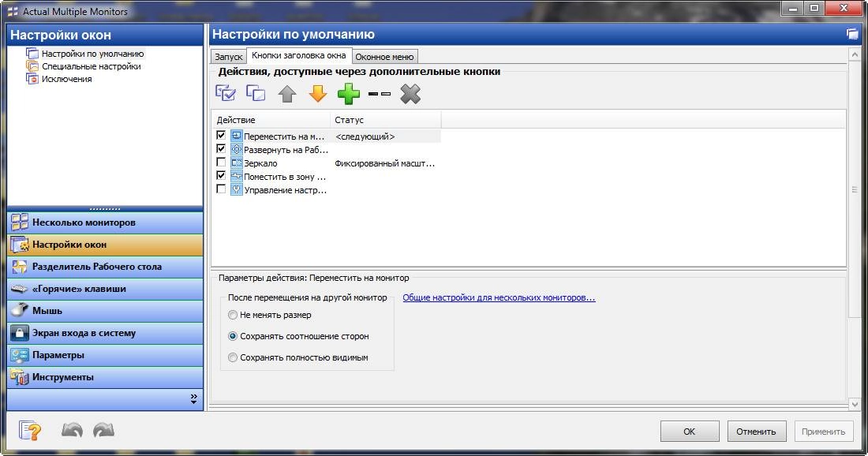Open Общие настройки для нескольких мониторов link
868x456 pixels.
(x=499, y=297)
